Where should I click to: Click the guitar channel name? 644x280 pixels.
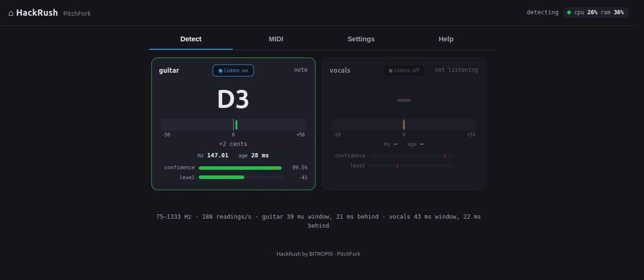point(169,71)
